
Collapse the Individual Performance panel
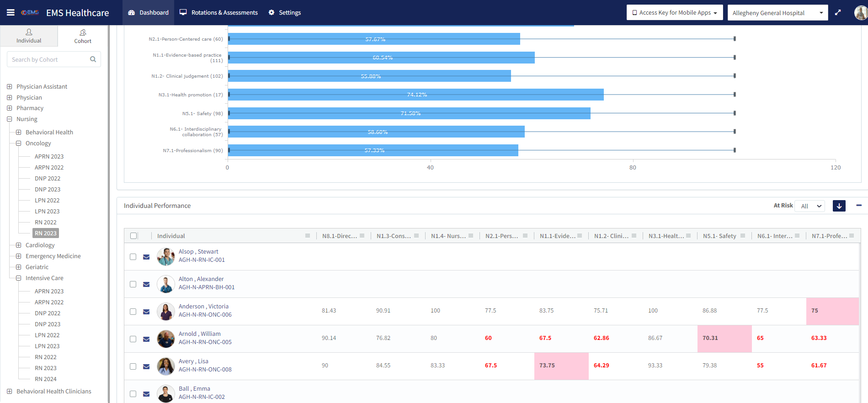pos(859,206)
